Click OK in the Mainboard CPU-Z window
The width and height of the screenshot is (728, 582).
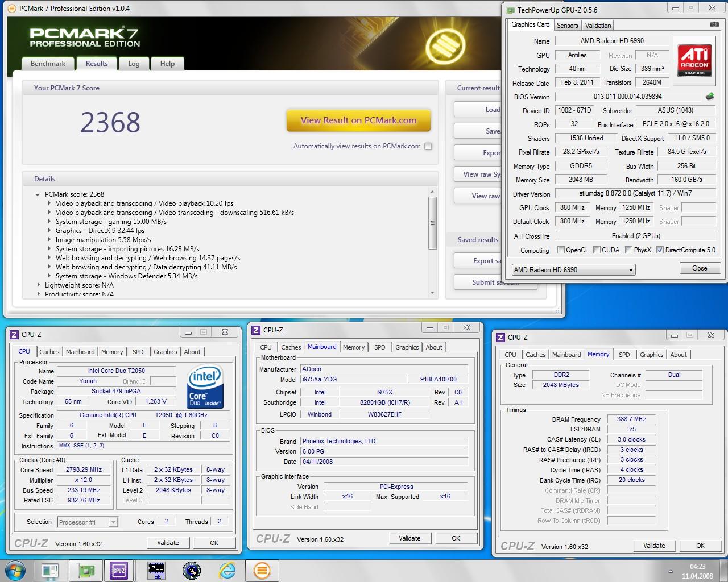pyautogui.click(x=456, y=538)
